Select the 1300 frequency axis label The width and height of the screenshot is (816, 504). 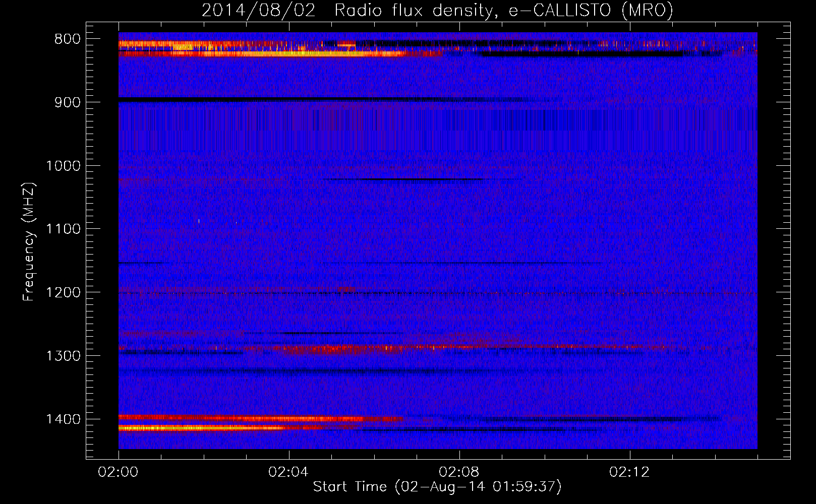[x=63, y=356]
